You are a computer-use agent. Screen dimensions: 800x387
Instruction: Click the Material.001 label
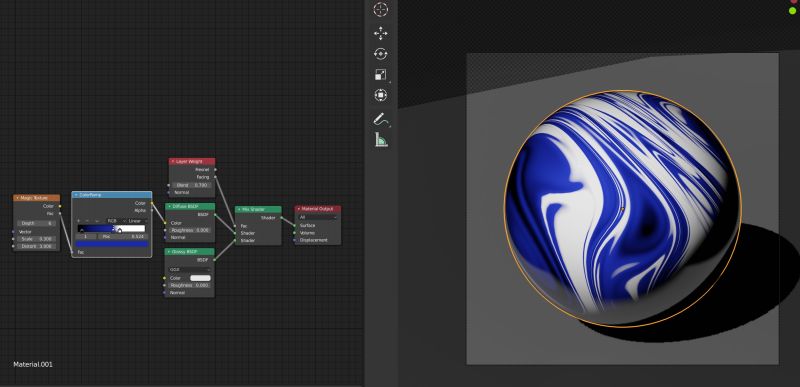click(x=33, y=365)
